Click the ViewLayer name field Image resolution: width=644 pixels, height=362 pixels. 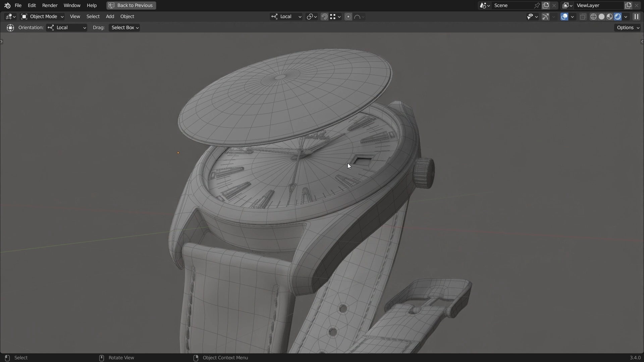[598, 5]
